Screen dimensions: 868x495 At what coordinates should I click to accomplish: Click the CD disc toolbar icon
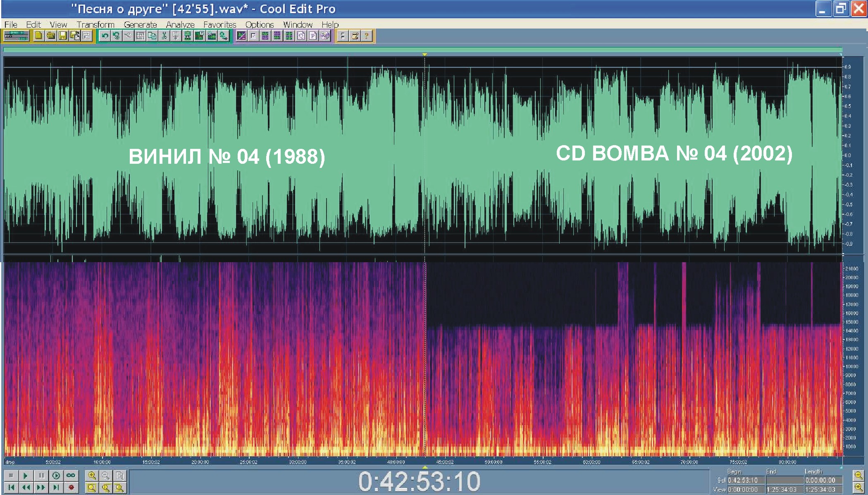pyautogui.click(x=325, y=36)
